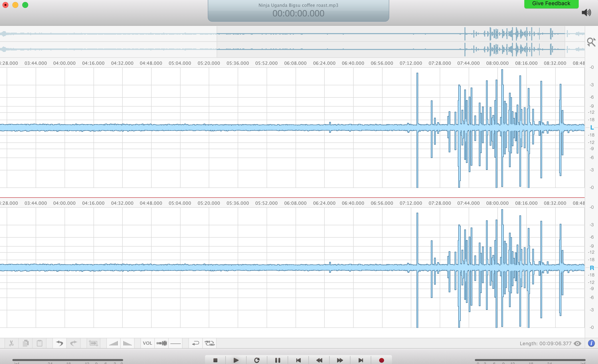Screen dimensions: 598x364
Task: Click the lower ruler at 03:44.000
Action: [36, 203]
